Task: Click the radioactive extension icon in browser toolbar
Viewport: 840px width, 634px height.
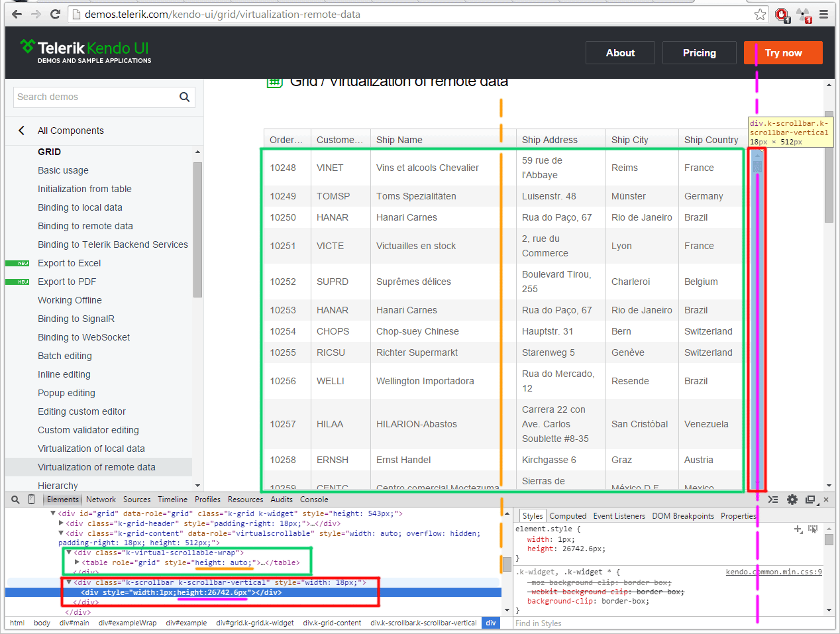Action: pos(804,14)
